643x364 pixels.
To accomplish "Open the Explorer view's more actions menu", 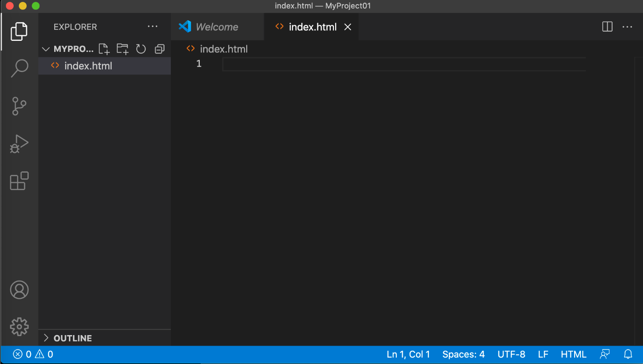I will pyautogui.click(x=152, y=26).
